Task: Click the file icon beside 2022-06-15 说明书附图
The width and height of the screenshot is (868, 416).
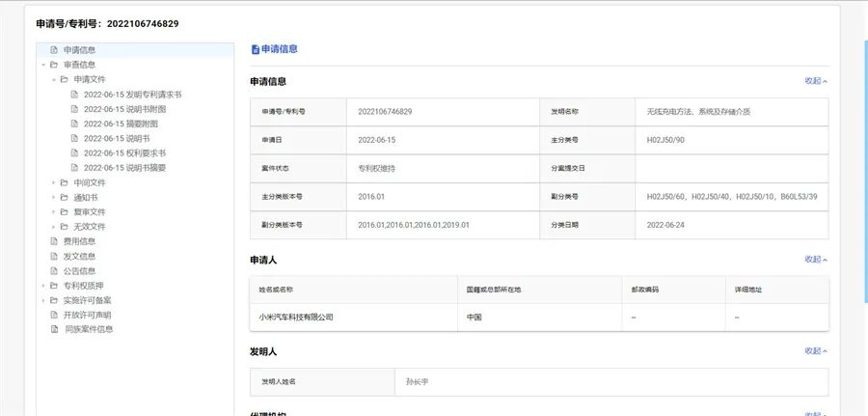Action: (74, 109)
